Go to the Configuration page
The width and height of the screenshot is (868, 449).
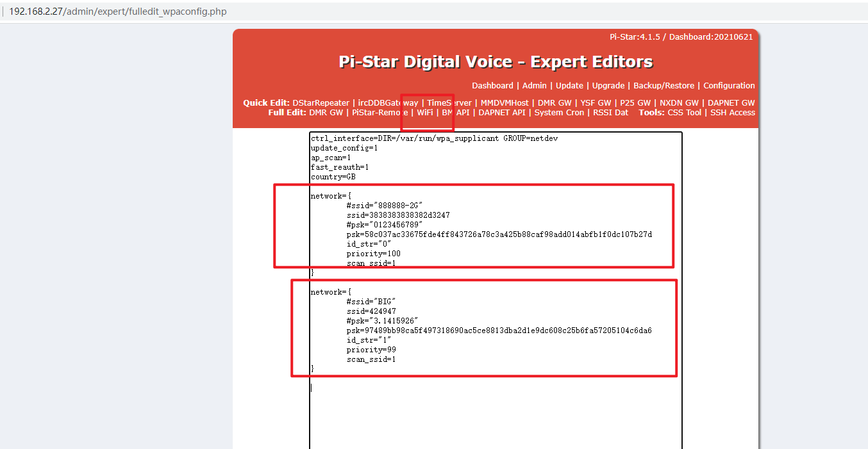coord(729,86)
